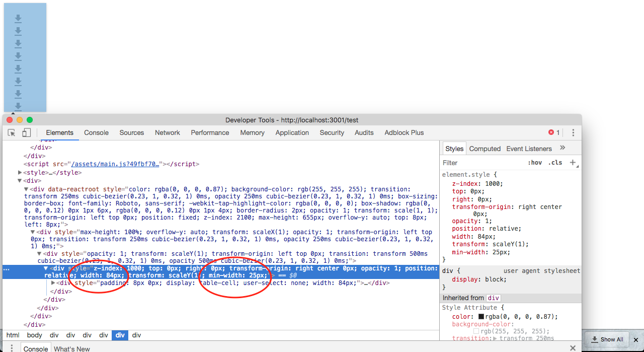Click the element.style selector line
The width and height of the screenshot is (644, 352).
tap(469, 174)
